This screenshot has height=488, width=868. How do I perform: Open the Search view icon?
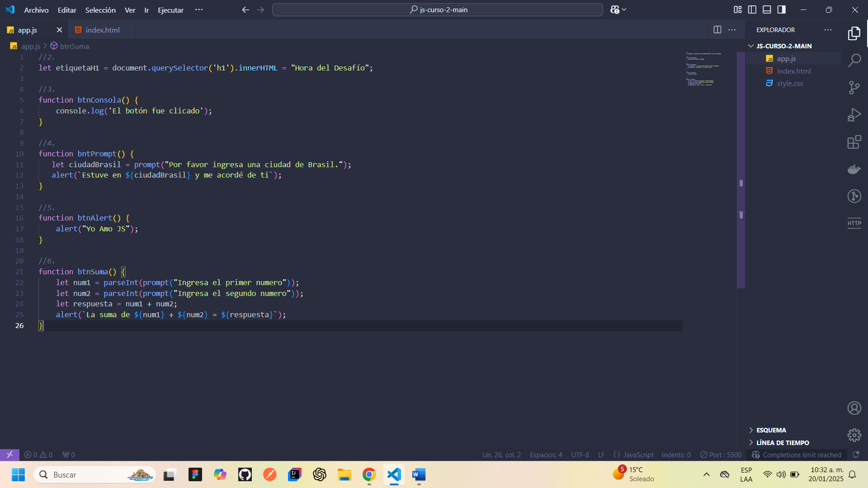tap(854, 60)
